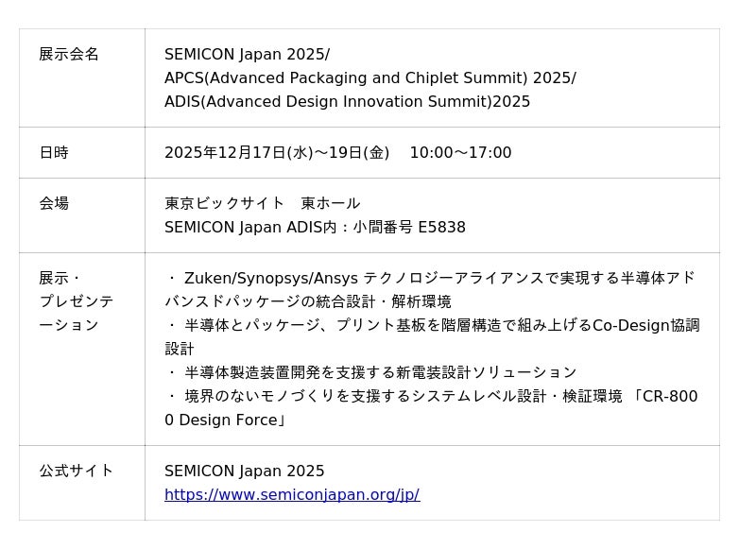
Task: Click the date 2025年12月17日(水)～19日(金)
Action: (x=276, y=152)
